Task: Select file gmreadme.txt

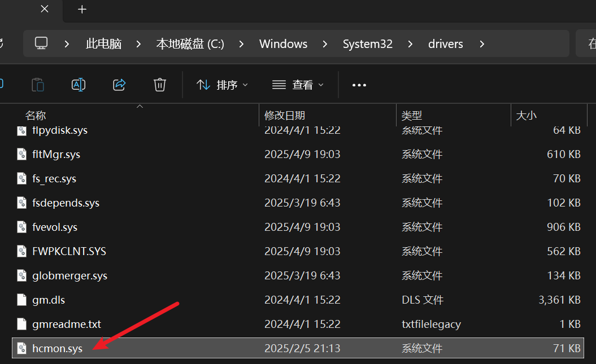Action: [x=67, y=324]
